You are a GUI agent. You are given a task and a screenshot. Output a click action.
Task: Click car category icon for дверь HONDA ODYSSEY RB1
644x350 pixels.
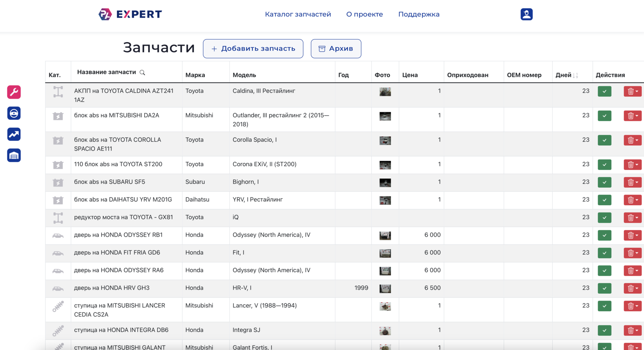pyautogui.click(x=58, y=236)
